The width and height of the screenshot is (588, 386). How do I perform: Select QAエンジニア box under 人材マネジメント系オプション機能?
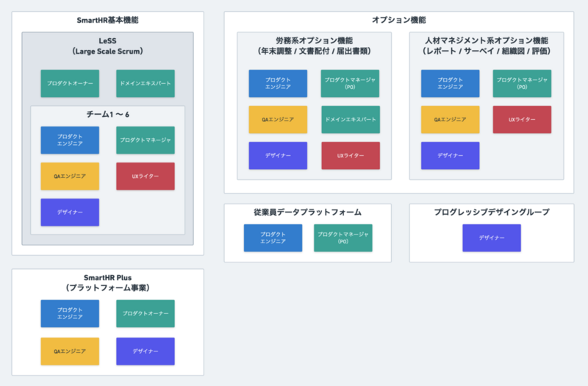tap(450, 119)
